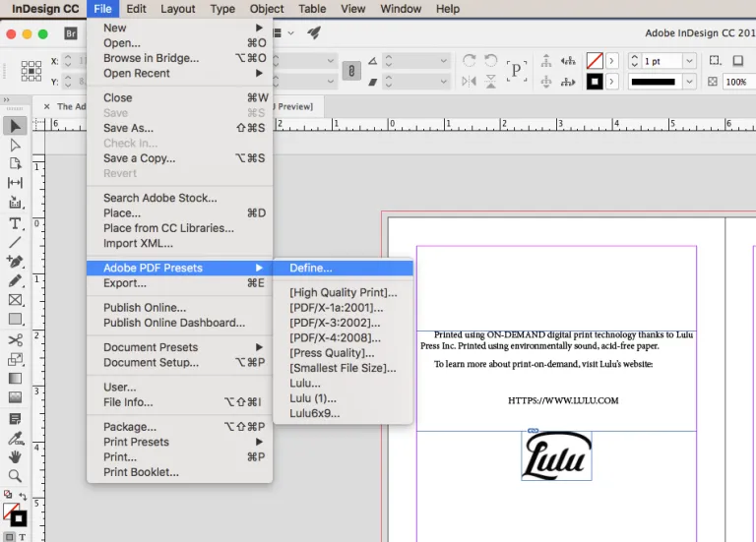The height and width of the screenshot is (542, 756).
Task: Choose Define... in Adobe PDF Presets submenu
Action: tap(343, 268)
